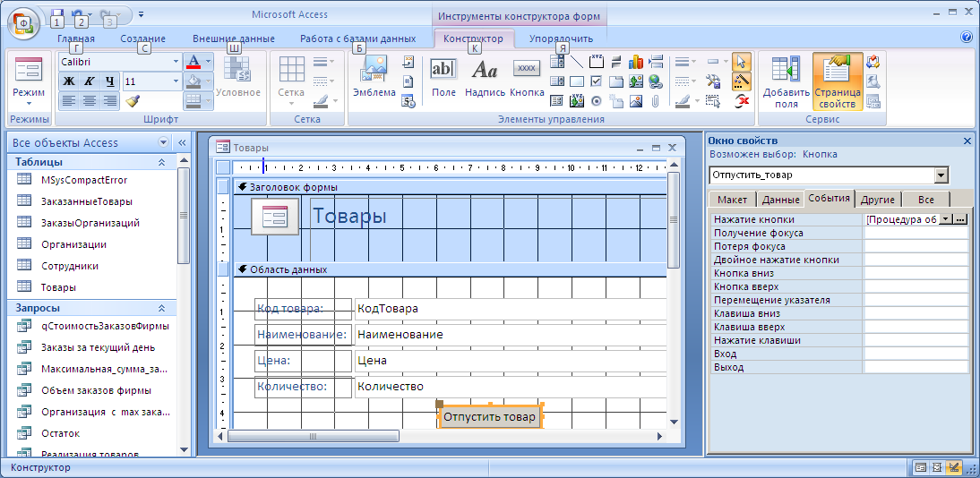This screenshot has width=980, height=478.
Task: Select the Attachment paperclip control
Action: (x=655, y=100)
